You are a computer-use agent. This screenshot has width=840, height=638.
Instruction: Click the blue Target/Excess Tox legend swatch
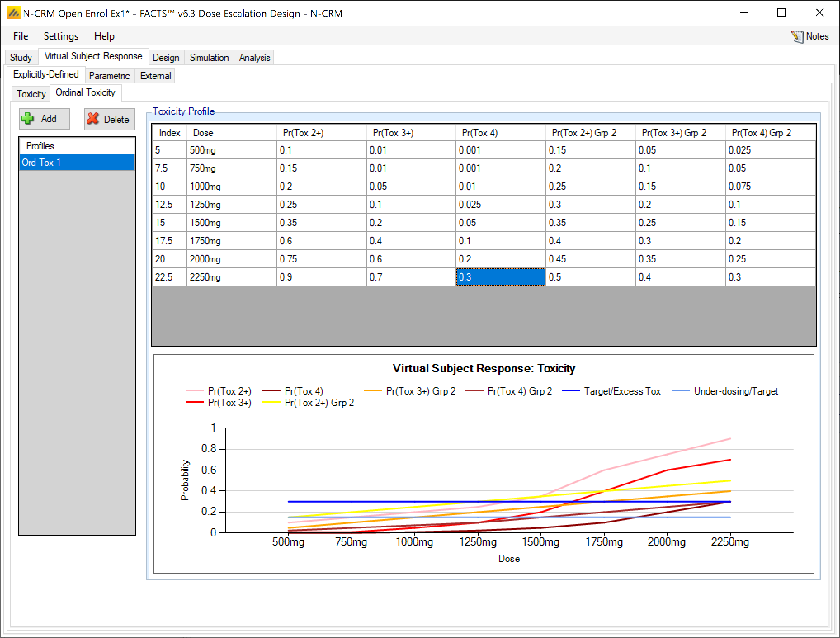pyautogui.click(x=571, y=391)
